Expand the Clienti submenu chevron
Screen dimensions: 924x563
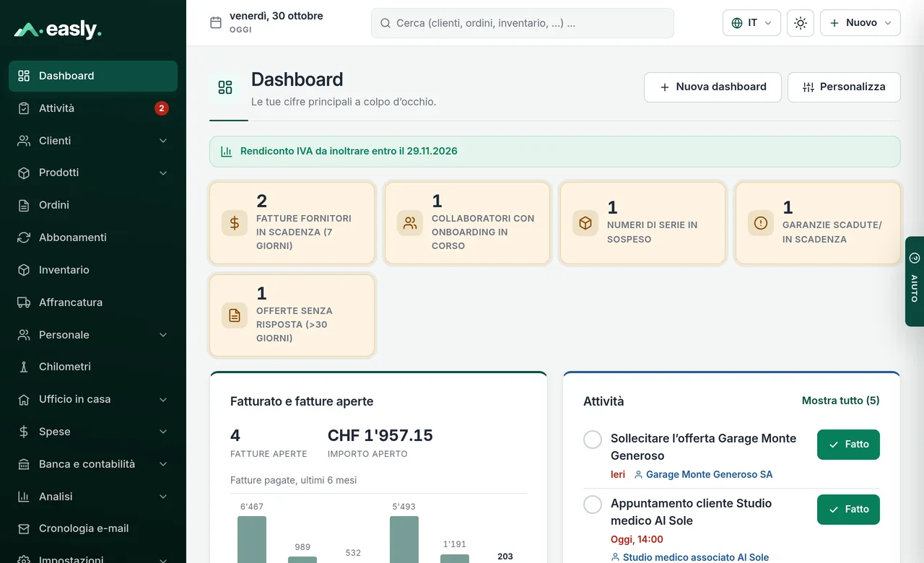163,141
